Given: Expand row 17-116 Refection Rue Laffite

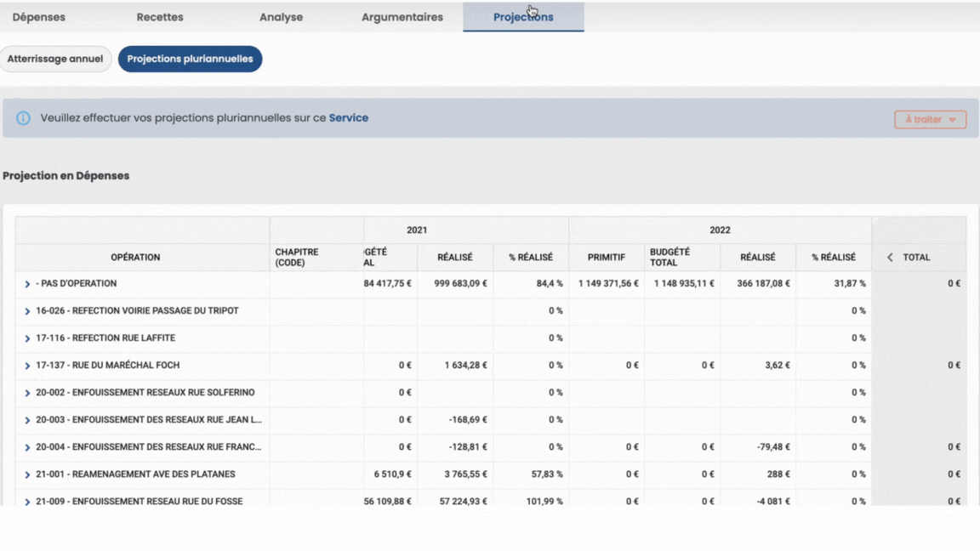Looking at the screenshot, I should (27, 338).
